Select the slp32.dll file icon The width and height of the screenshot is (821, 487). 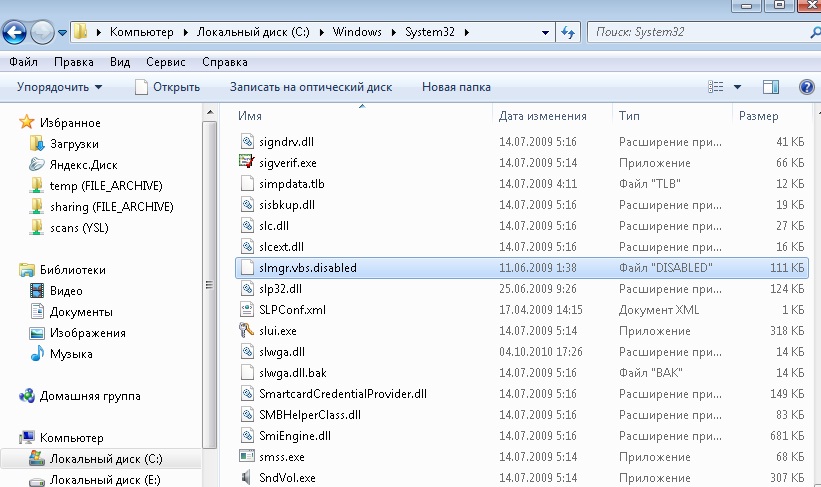coord(247,289)
